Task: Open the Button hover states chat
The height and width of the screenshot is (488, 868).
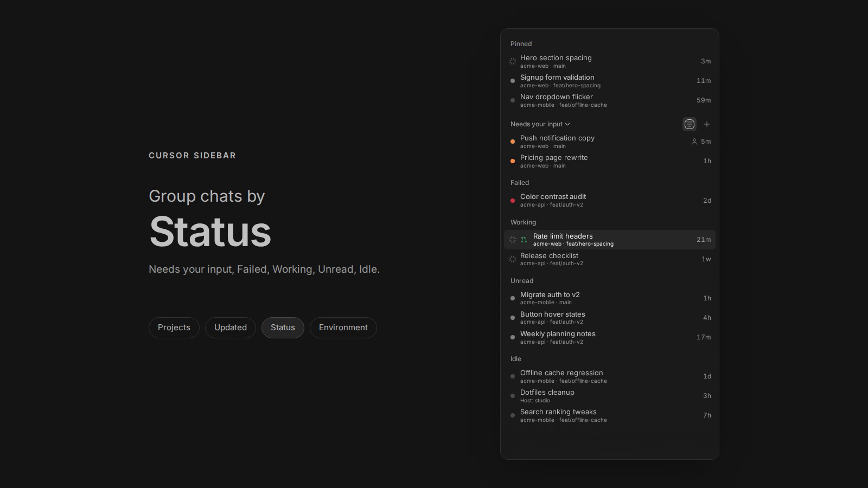Action: tap(610, 318)
